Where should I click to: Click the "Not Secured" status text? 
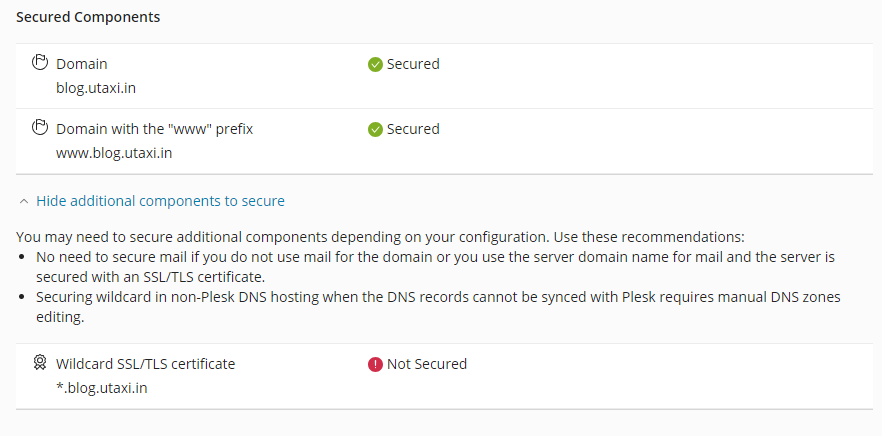pyautogui.click(x=427, y=364)
